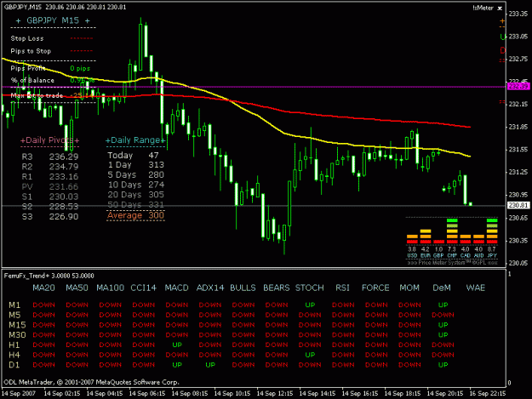Select the S1 pivot value 230.03
Screen dimensions: 532x399
64,197
